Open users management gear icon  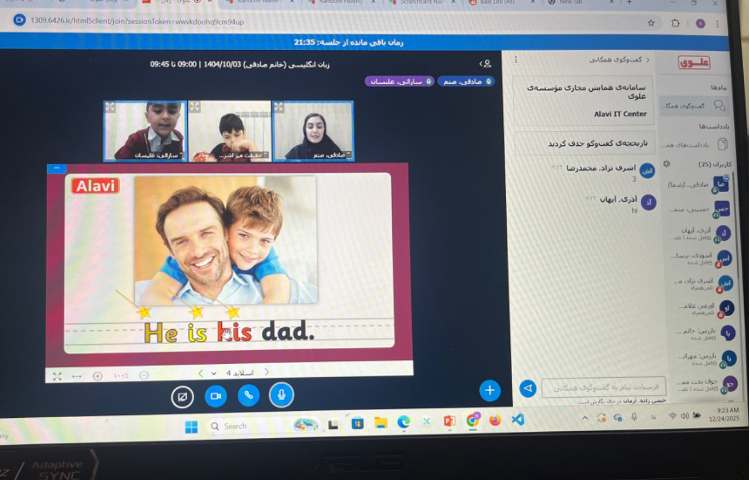(x=666, y=164)
